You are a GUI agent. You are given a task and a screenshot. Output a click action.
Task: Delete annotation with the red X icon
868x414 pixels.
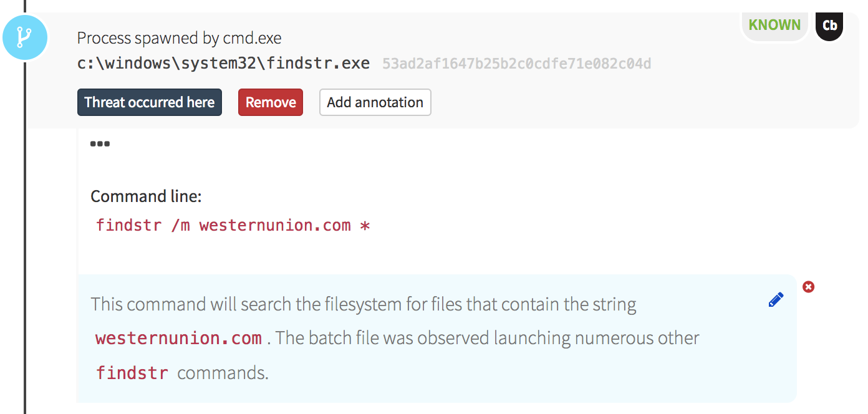tap(809, 287)
